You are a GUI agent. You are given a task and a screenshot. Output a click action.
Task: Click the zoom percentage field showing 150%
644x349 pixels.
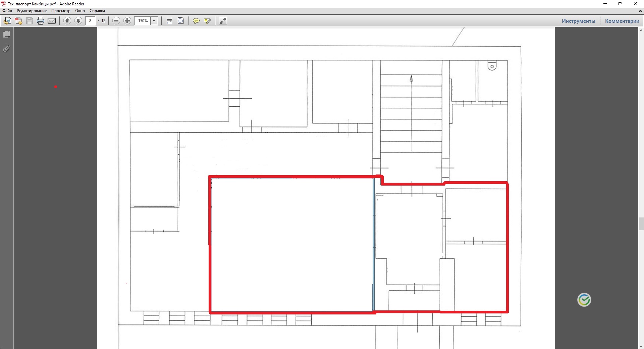[x=143, y=21]
